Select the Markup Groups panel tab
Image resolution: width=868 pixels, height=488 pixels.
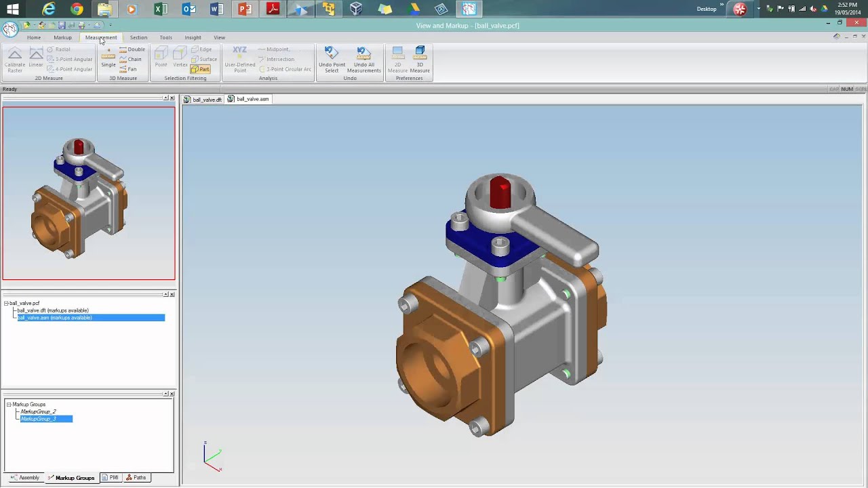point(71,478)
